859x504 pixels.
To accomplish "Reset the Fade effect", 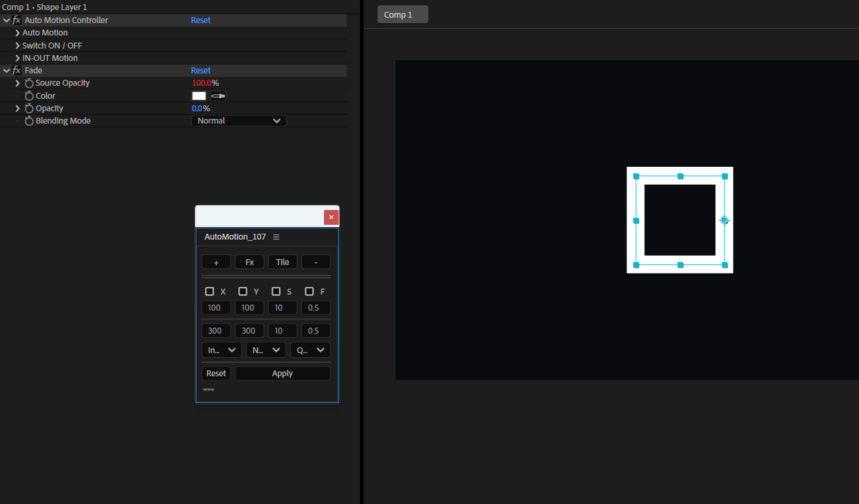I will 200,70.
